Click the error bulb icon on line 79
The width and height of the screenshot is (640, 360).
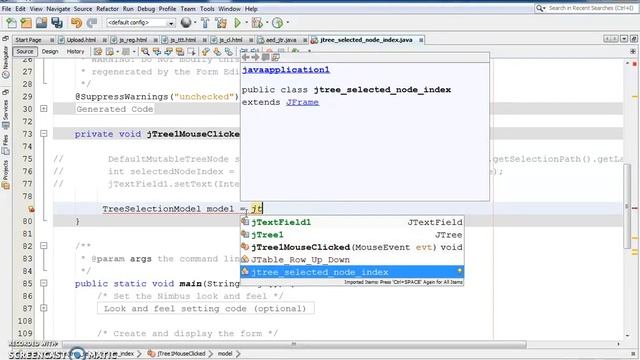[31, 209]
